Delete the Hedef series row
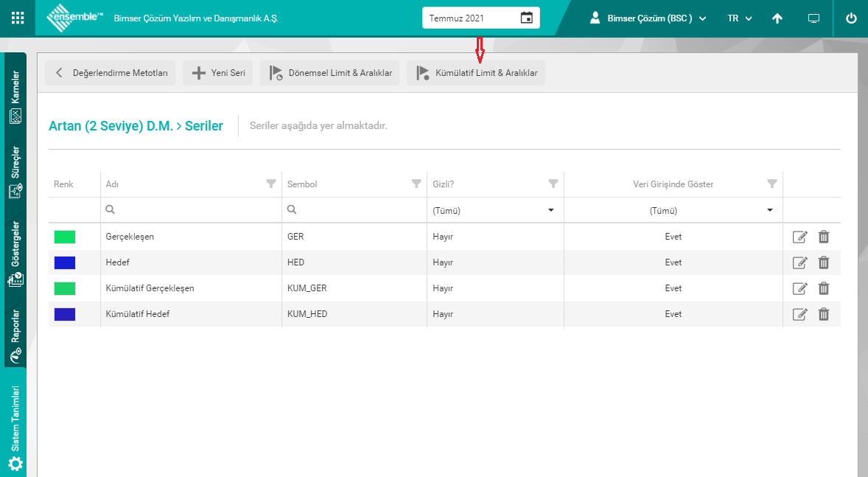Viewport: 868px width, 477px height. [x=824, y=262]
